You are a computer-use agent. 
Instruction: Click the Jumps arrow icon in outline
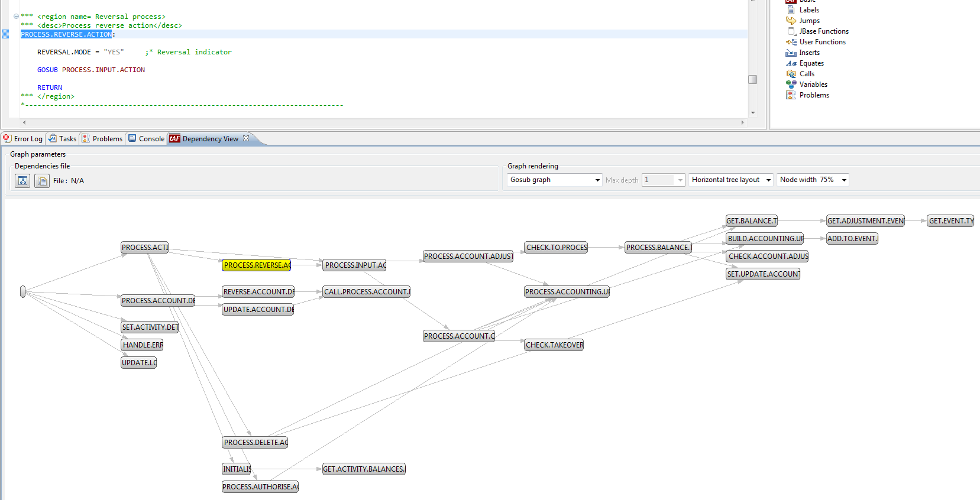click(791, 21)
